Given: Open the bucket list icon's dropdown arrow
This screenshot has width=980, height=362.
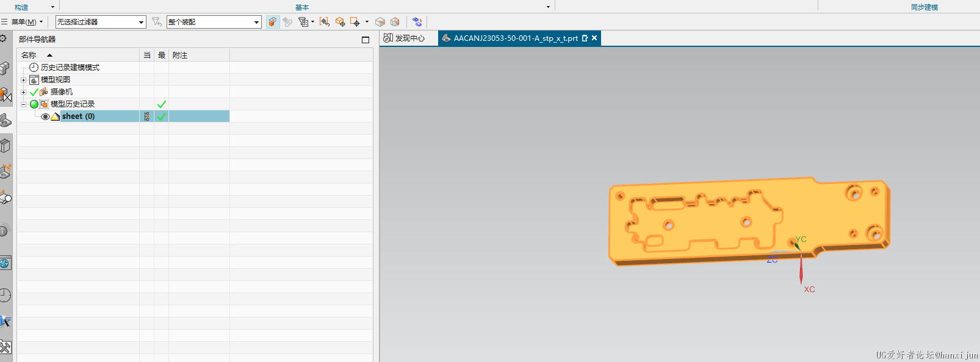Looking at the screenshot, I should (312, 22).
